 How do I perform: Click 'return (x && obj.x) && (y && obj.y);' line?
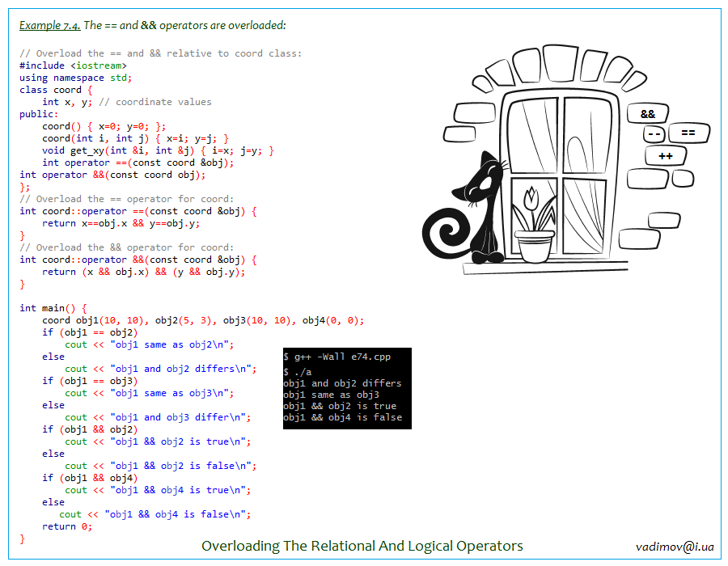(143, 272)
